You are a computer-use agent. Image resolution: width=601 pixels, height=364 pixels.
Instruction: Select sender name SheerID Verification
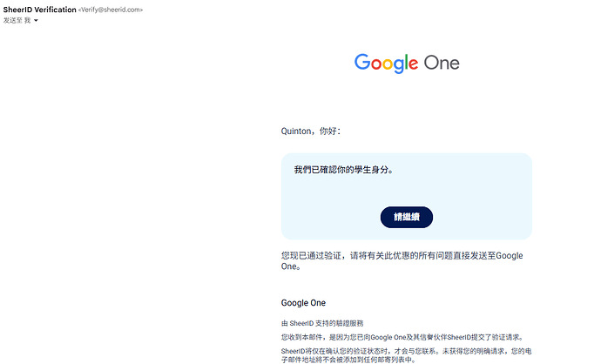pyautogui.click(x=39, y=10)
